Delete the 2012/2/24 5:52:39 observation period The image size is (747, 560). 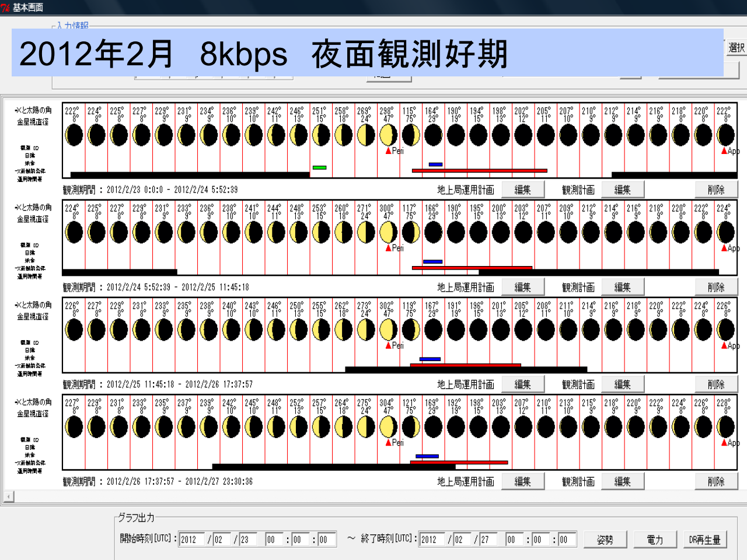pos(716,287)
